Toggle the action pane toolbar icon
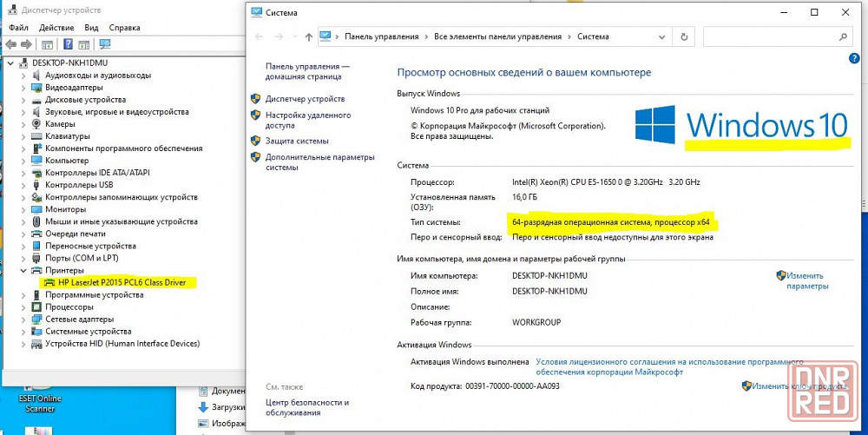Screen dimensions: 868x435 pyautogui.click(x=83, y=44)
